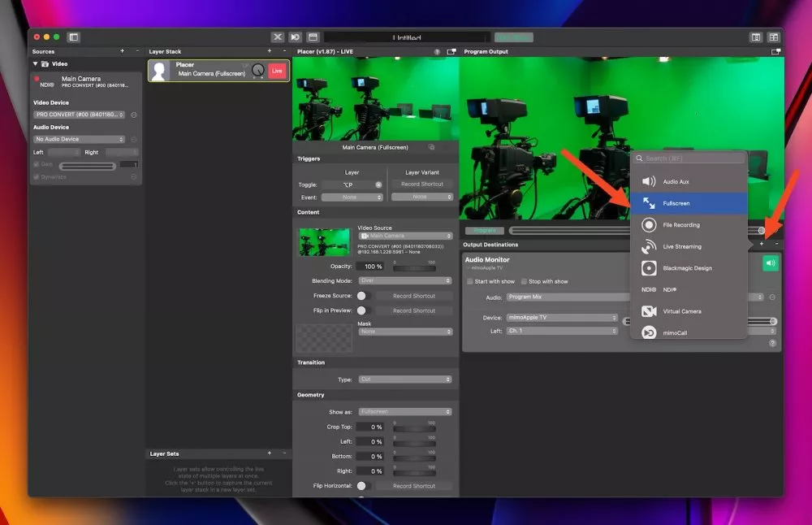This screenshot has width=812, height=525.
Task: Click the circle icon next to Video Device
Action: [x=134, y=115]
